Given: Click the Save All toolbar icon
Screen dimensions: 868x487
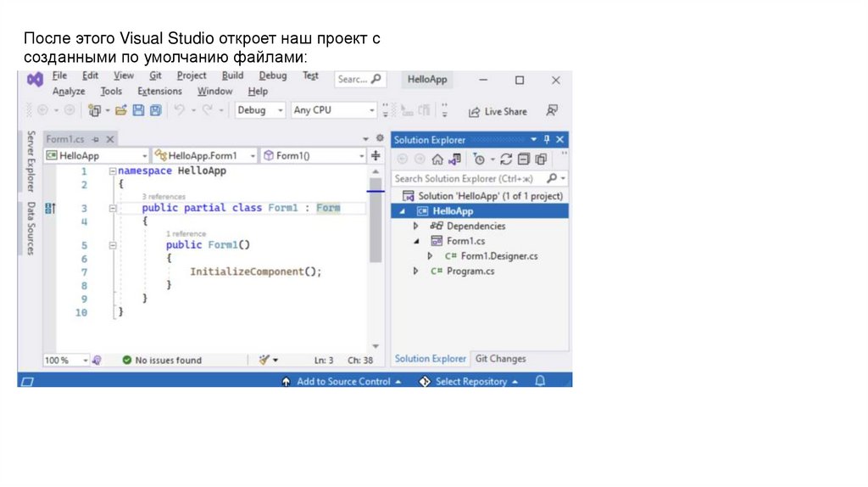Looking at the screenshot, I should tap(156, 110).
